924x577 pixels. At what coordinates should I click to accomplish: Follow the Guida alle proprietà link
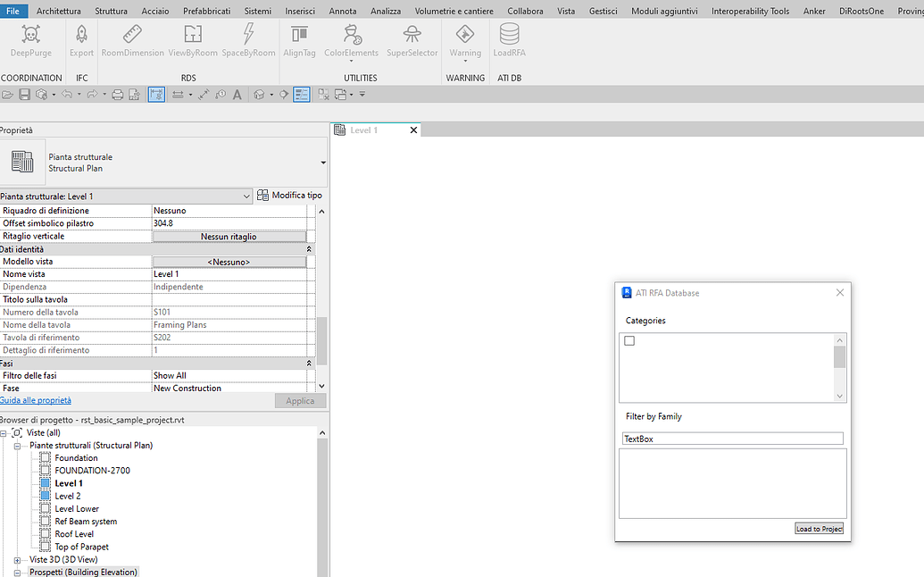pos(36,400)
